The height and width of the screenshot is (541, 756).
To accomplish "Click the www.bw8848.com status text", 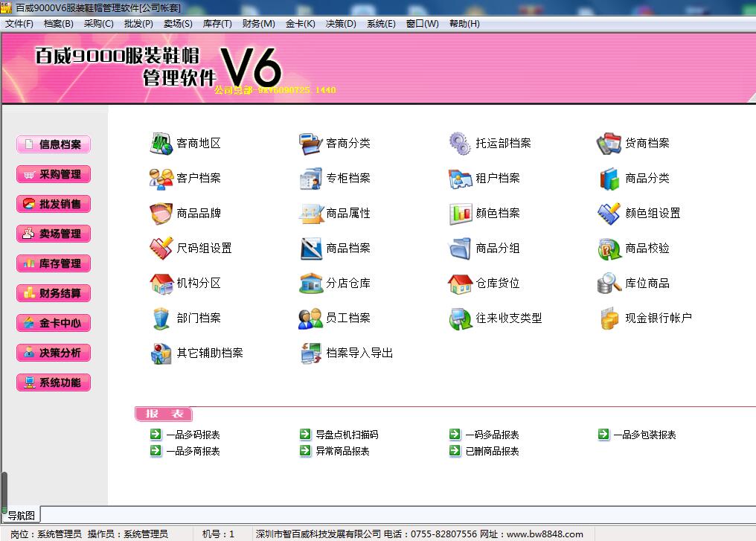I will tap(545, 534).
